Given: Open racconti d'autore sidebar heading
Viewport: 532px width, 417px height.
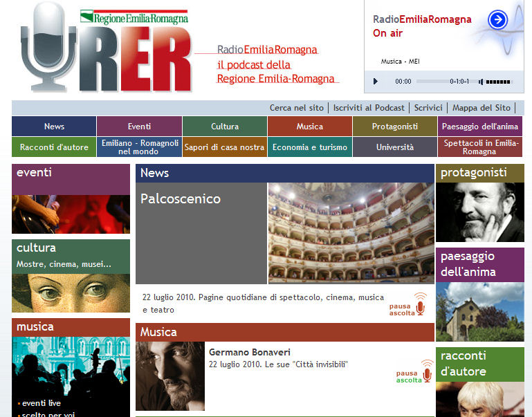Looking at the screenshot, I should [x=464, y=364].
